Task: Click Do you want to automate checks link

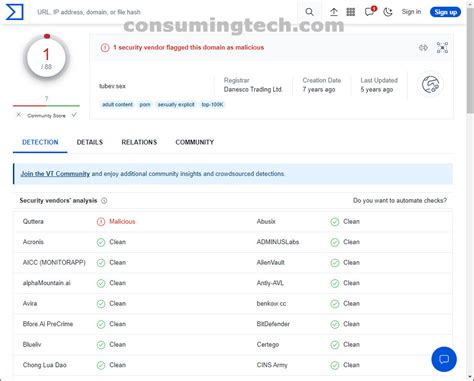Action: 400,201
